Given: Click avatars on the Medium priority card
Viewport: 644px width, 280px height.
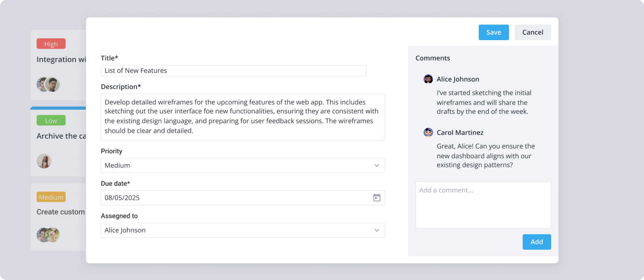Looking at the screenshot, I should [x=48, y=235].
